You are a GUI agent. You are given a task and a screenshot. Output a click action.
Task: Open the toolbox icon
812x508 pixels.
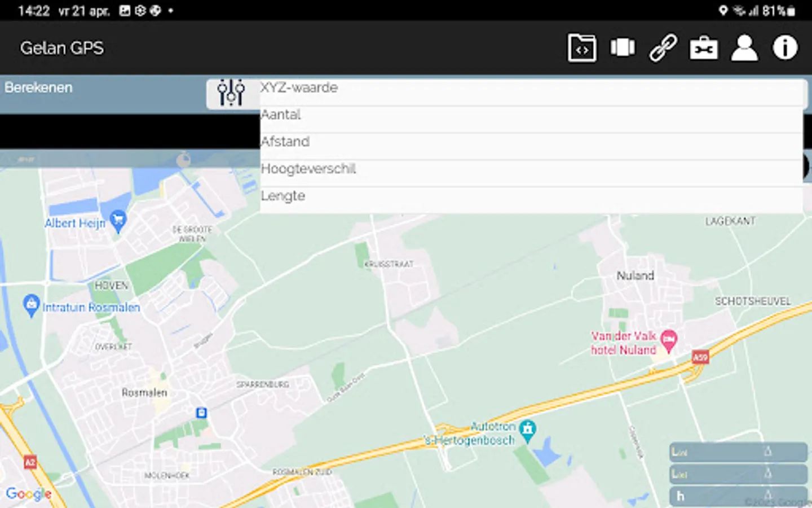(704, 48)
